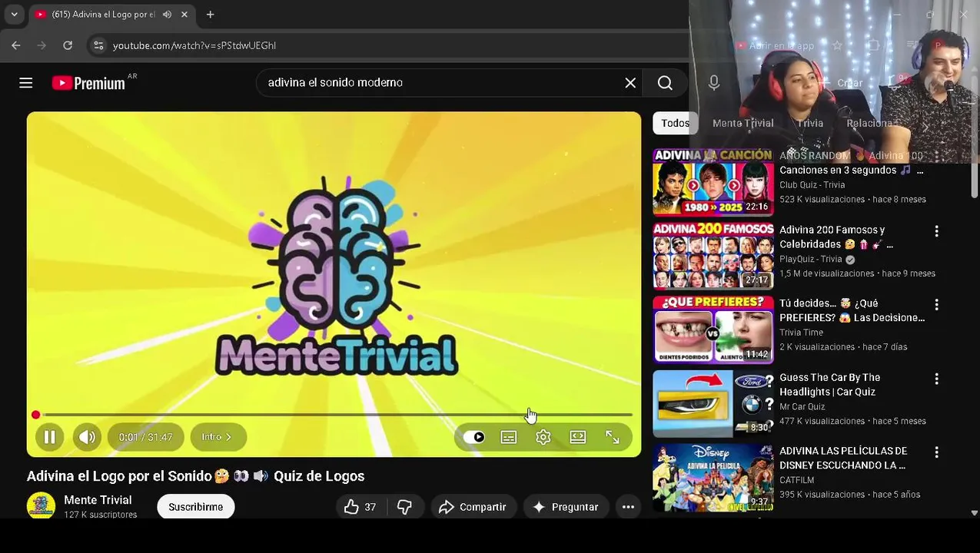Select the Todos filter chip
Image resolution: width=980 pixels, height=553 pixels.
[675, 123]
